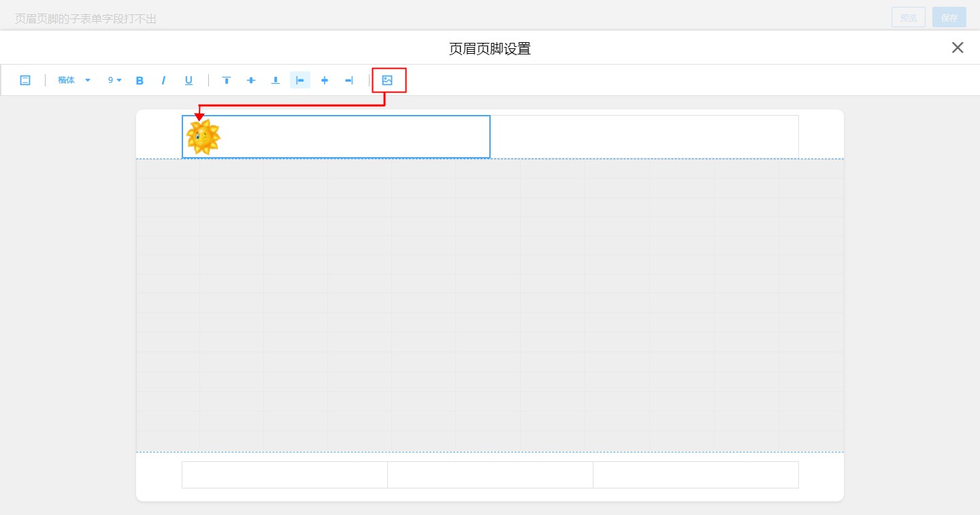This screenshot has width=980, height=515.
Task: Select horizontal center alignment
Action: click(325, 80)
